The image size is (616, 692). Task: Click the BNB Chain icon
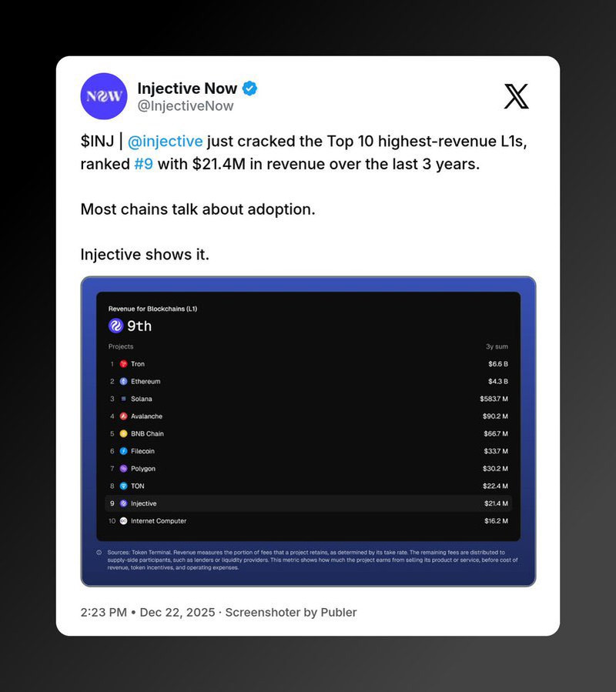pyautogui.click(x=123, y=434)
